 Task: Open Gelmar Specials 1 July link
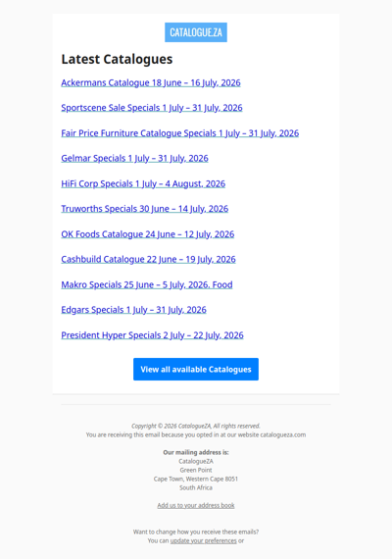134,158
